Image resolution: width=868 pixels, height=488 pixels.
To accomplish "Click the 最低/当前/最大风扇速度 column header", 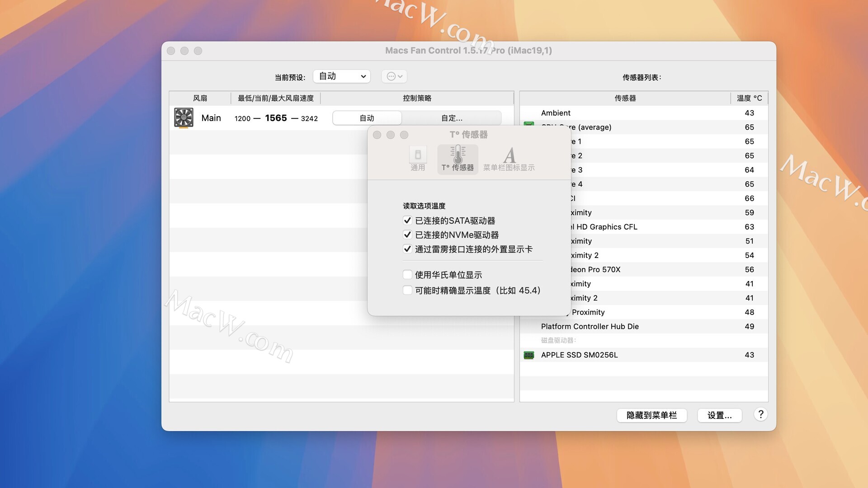I will [276, 98].
